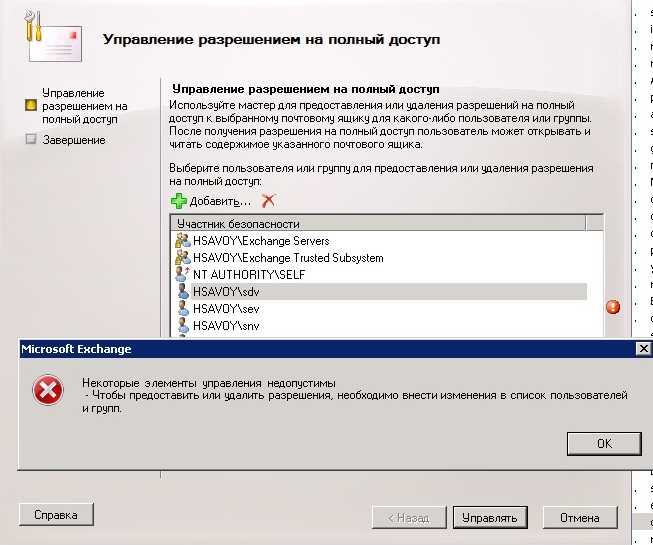Click the HSAVOY\sev user icon
Image resolution: width=653 pixels, height=545 pixels.
182,309
